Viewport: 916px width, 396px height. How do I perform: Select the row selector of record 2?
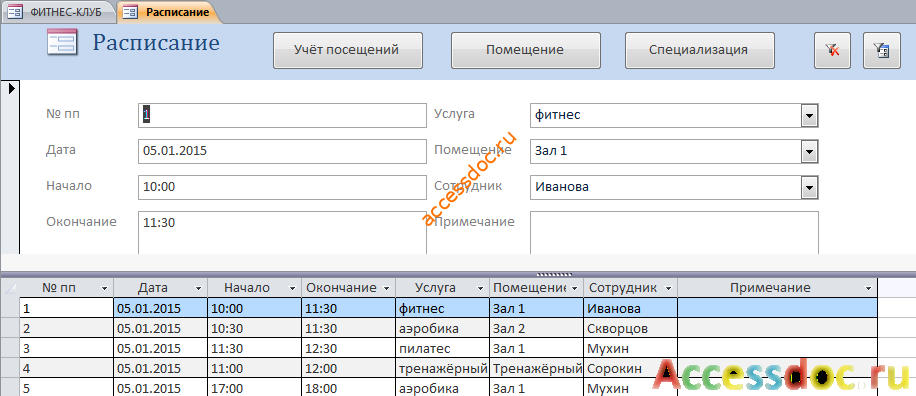10,328
